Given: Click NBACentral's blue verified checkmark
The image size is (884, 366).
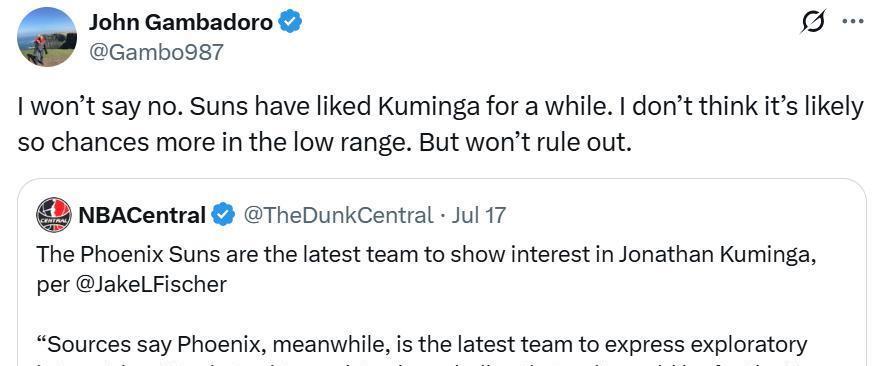Looking at the screenshot, I should [223, 215].
